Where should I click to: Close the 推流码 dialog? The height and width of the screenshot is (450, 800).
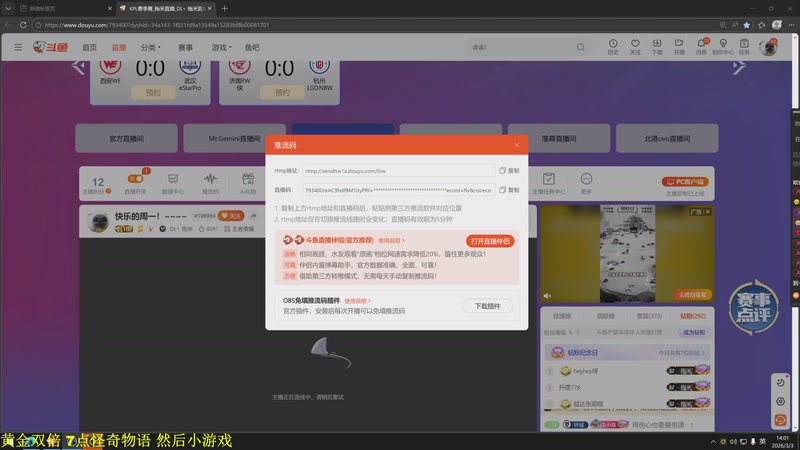[517, 145]
